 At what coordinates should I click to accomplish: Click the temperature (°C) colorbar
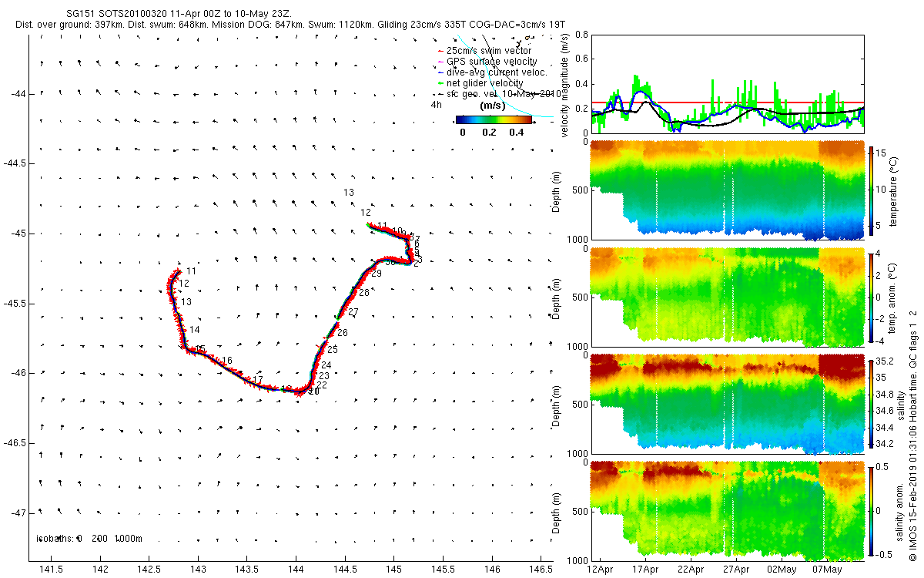(872, 192)
